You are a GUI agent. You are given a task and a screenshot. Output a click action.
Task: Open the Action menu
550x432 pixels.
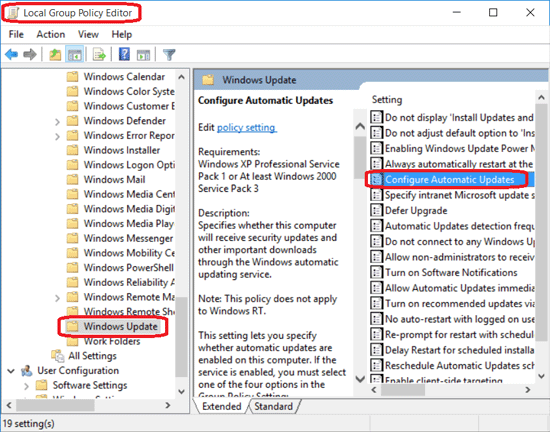tap(51, 34)
